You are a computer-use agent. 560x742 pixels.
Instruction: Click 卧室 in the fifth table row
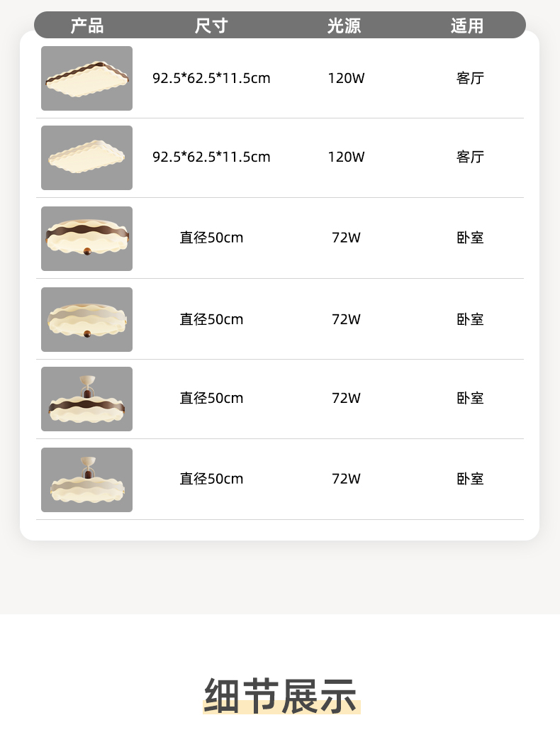click(470, 398)
